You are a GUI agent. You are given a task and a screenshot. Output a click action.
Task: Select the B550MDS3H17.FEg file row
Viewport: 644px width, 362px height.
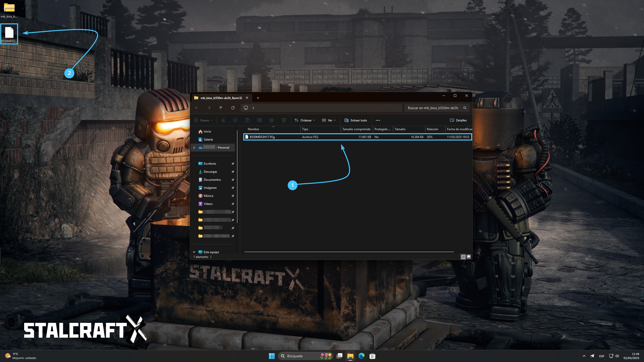point(357,137)
